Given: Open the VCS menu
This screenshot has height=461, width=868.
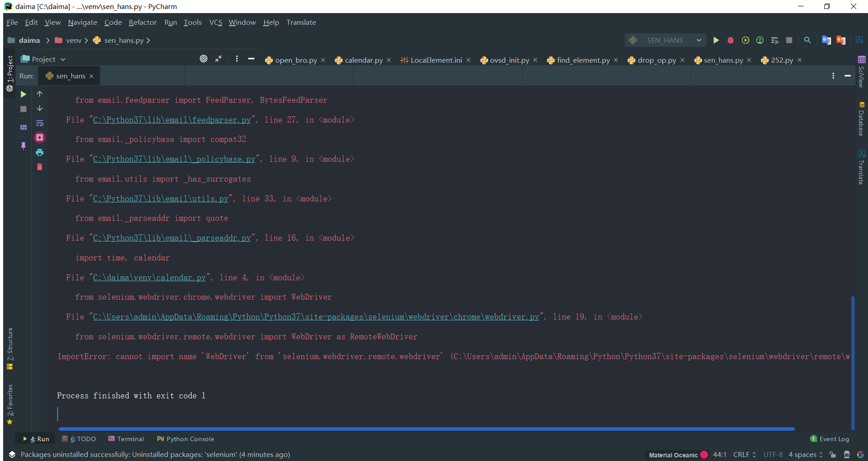Looking at the screenshot, I should pyautogui.click(x=216, y=22).
